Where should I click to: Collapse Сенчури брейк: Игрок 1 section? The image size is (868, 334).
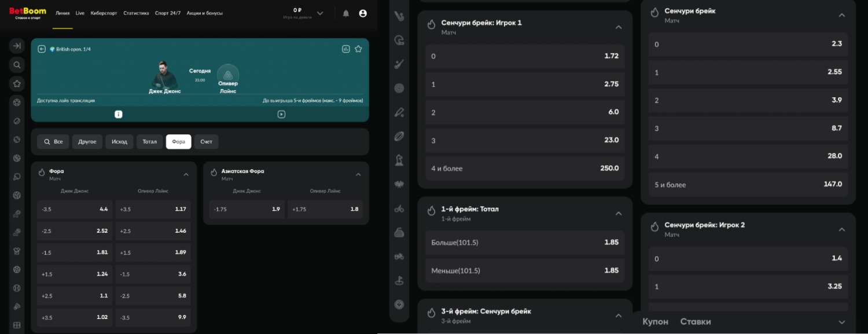click(619, 27)
